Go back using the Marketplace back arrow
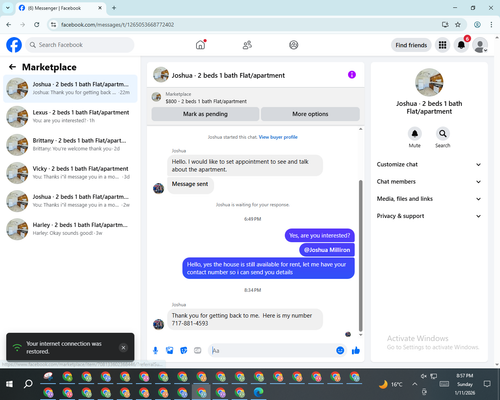 click(12, 67)
